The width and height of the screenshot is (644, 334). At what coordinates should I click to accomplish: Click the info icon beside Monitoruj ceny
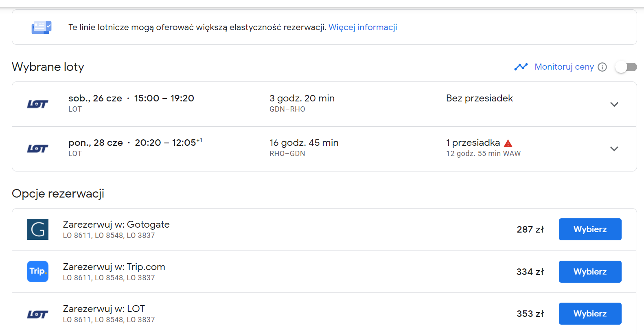(x=602, y=67)
